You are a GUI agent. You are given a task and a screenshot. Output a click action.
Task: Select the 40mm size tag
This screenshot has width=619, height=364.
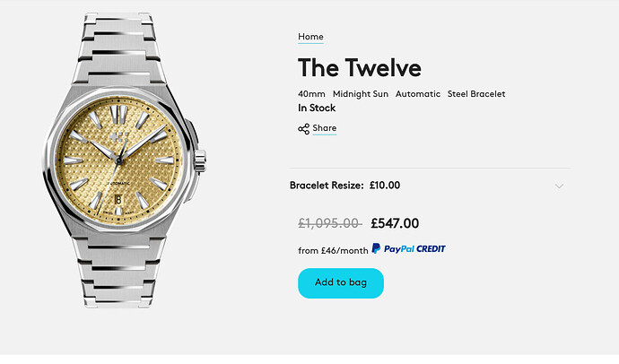[x=311, y=94]
